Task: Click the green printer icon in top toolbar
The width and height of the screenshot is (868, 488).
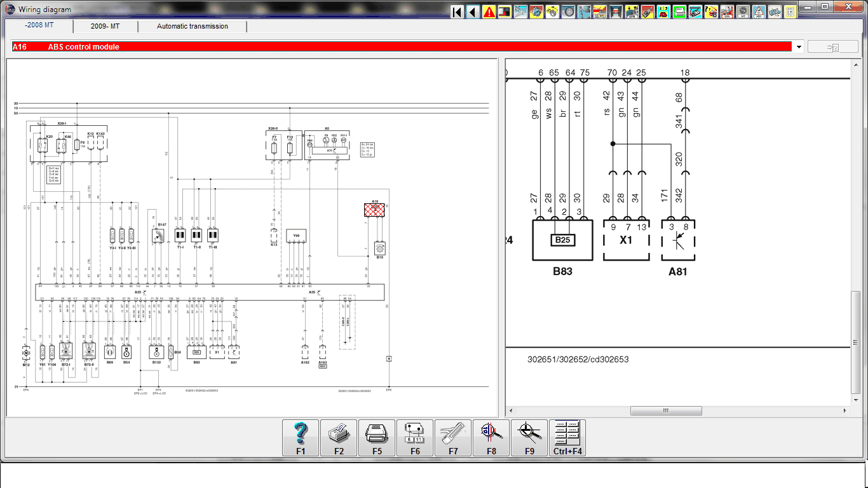Action: (x=679, y=11)
